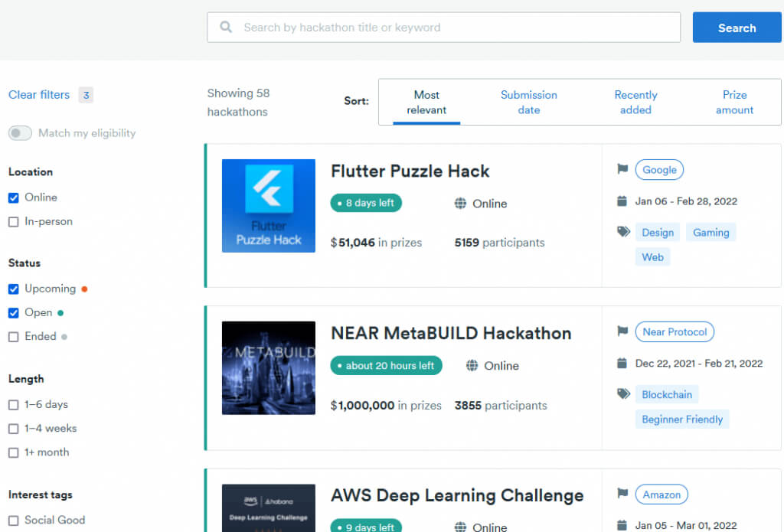Viewport: 784px width, 532px height.
Task: Open the Amazon organizer tag
Action: click(x=661, y=494)
